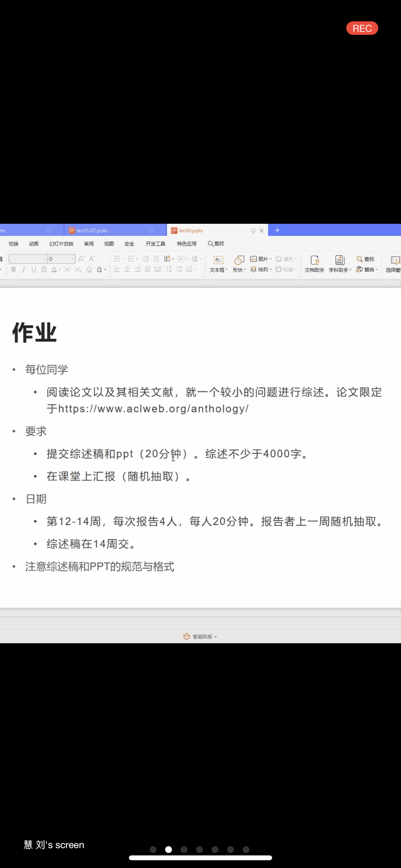
Task: Click the bullet text 要求
Action: tap(36, 431)
